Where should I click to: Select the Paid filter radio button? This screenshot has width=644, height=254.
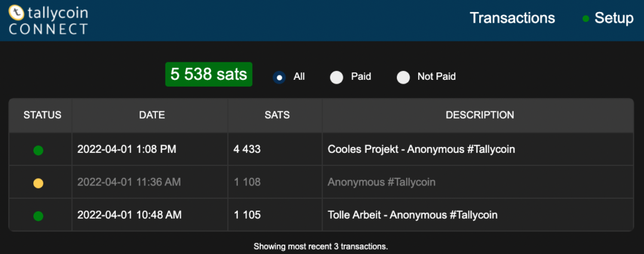tap(336, 77)
